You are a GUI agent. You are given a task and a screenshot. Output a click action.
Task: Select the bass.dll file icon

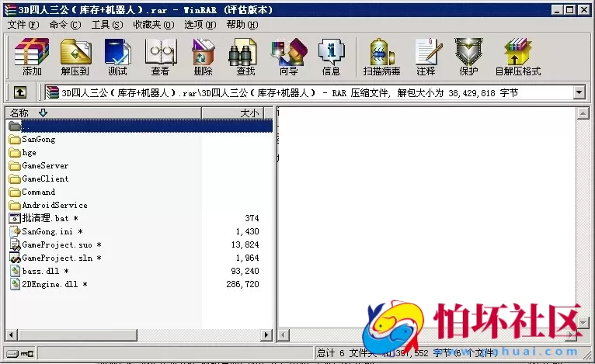point(15,271)
